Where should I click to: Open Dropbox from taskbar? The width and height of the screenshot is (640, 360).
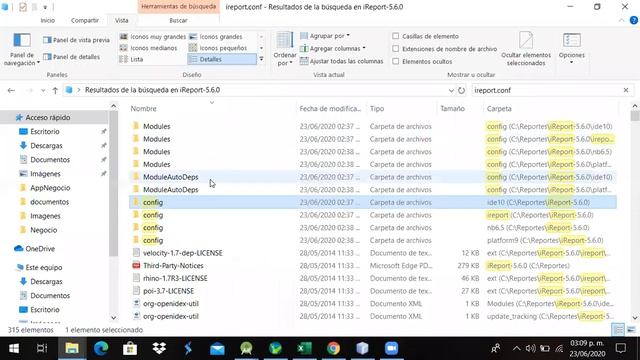coord(159,348)
